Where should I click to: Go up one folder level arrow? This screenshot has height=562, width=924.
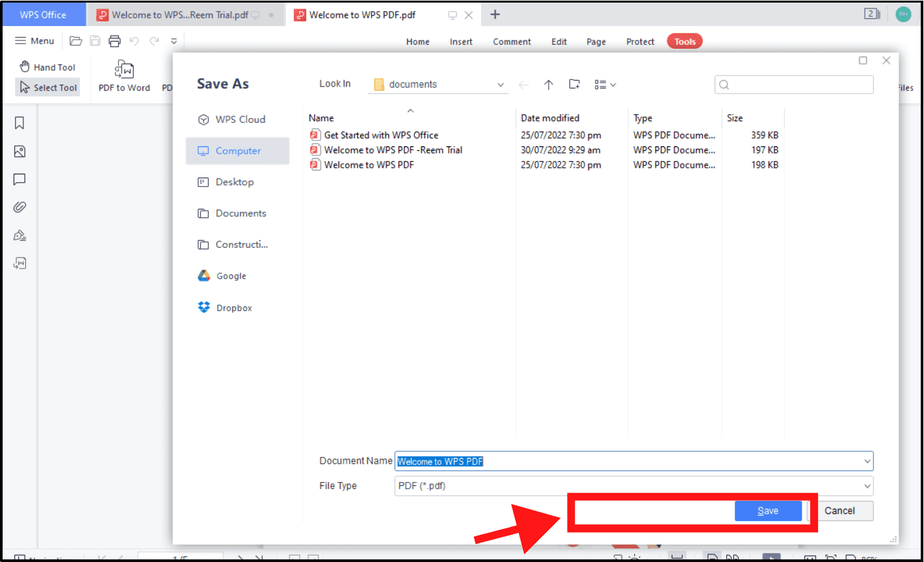[x=549, y=85]
